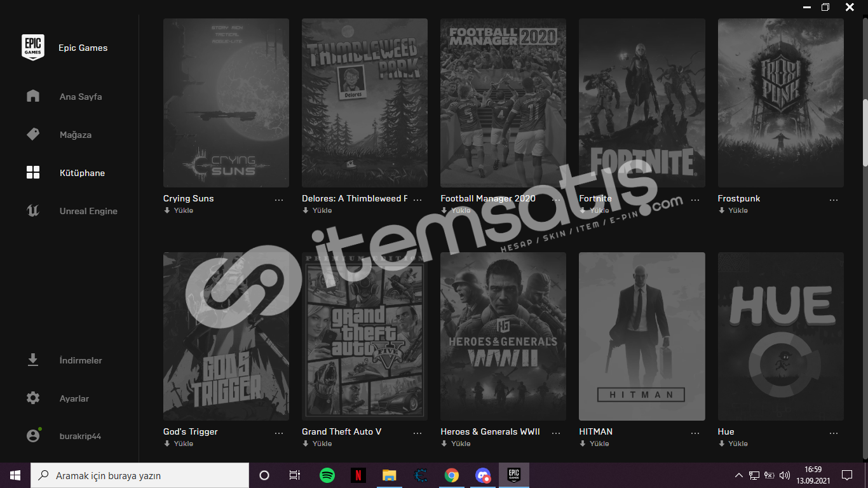Image resolution: width=868 pixels, height=488 pixels.
Task: Open Task View icon in taskbar
Action: pos(295,475)
